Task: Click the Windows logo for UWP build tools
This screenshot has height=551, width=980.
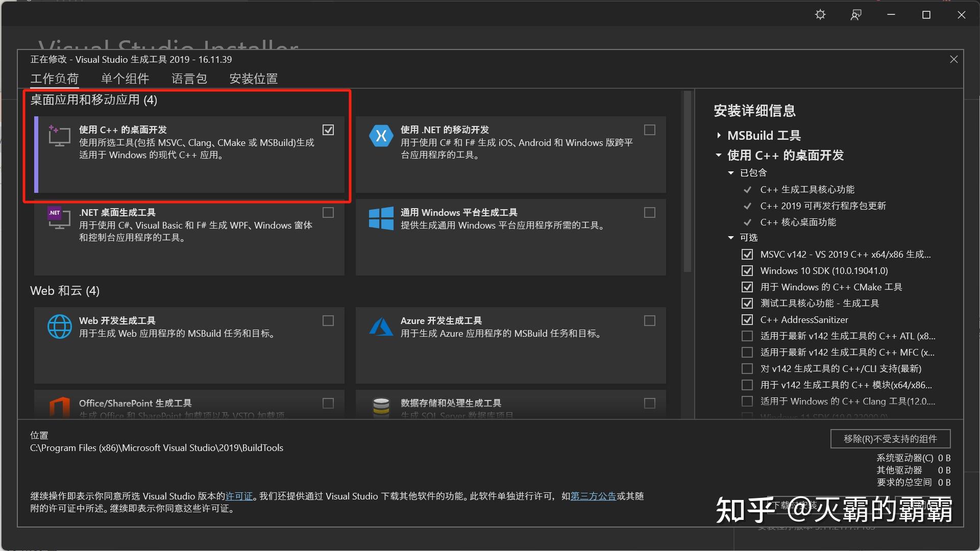Action: pos(381,218)
